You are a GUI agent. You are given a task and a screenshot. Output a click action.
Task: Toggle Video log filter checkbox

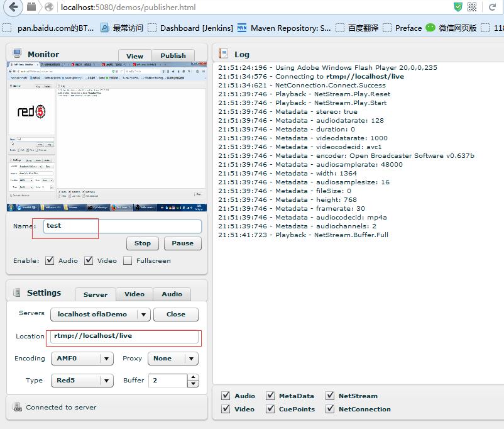[x=226, y=409]
